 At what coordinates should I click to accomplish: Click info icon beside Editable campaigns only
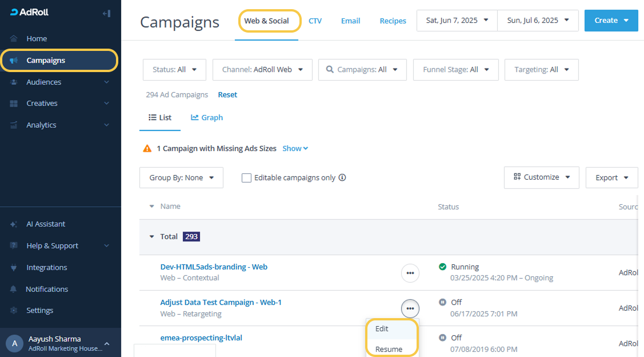pyautogui.click(x=342, y=178)
